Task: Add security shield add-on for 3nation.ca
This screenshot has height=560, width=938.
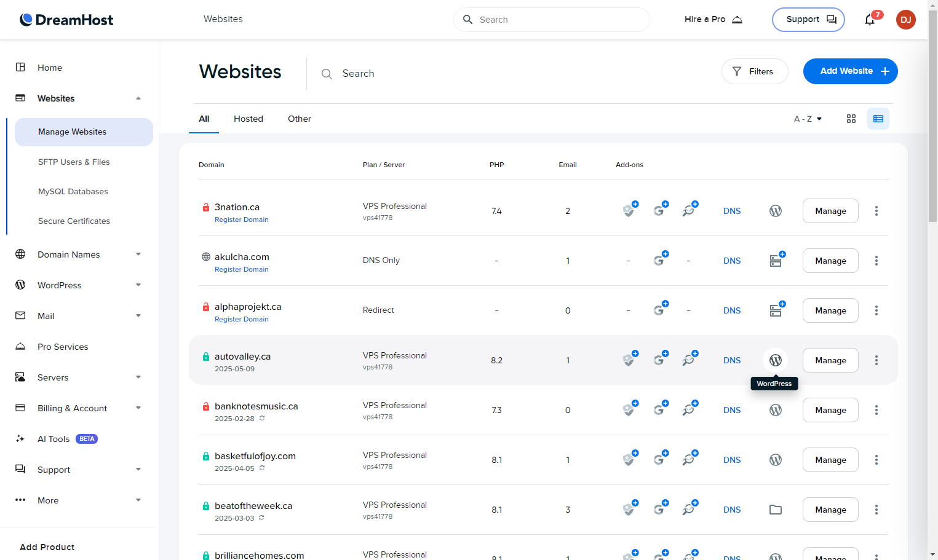Action: 630,210
